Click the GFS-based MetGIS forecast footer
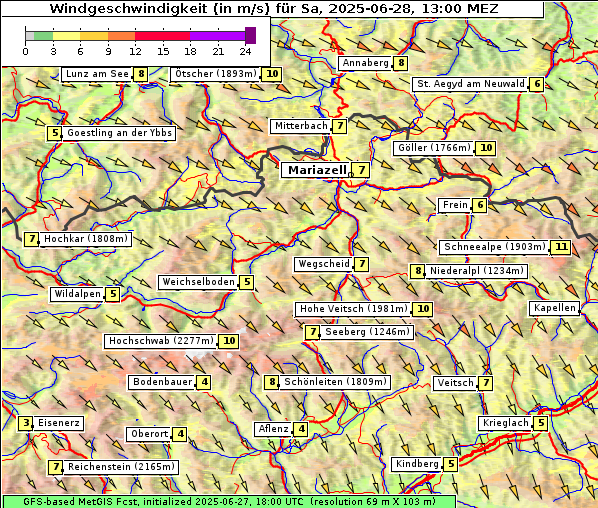This screenshot has width=598, height=508. 229,502
